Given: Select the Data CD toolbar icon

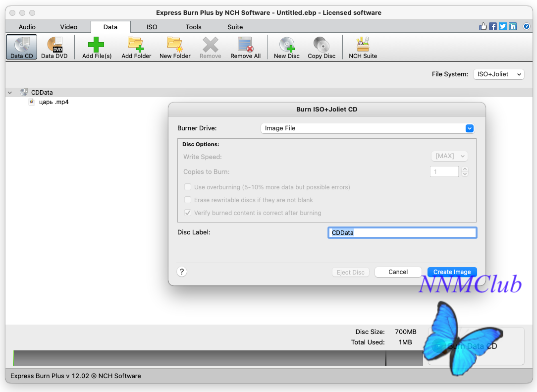Looking at the screenshot, I should coord(22,47).
